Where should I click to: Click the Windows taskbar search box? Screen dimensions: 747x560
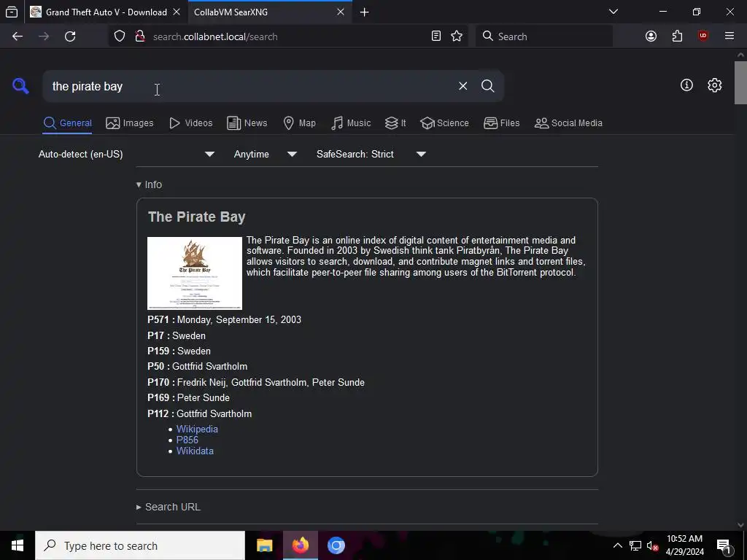(140, 545)
